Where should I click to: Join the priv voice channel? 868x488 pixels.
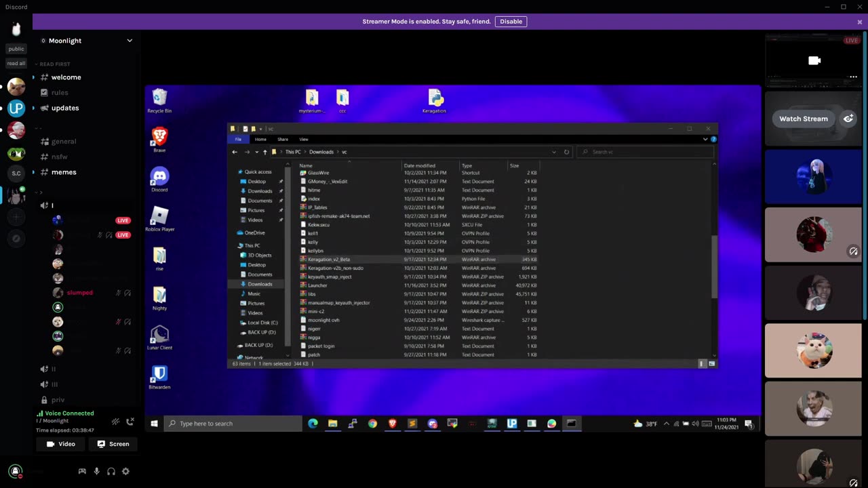tap(58, 400)
